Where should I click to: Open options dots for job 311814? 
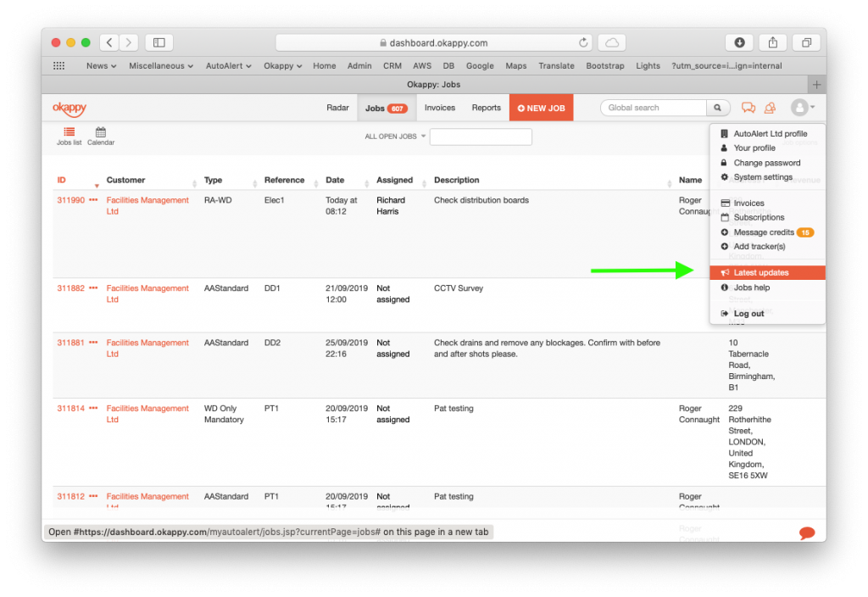[x=93, y=408]
